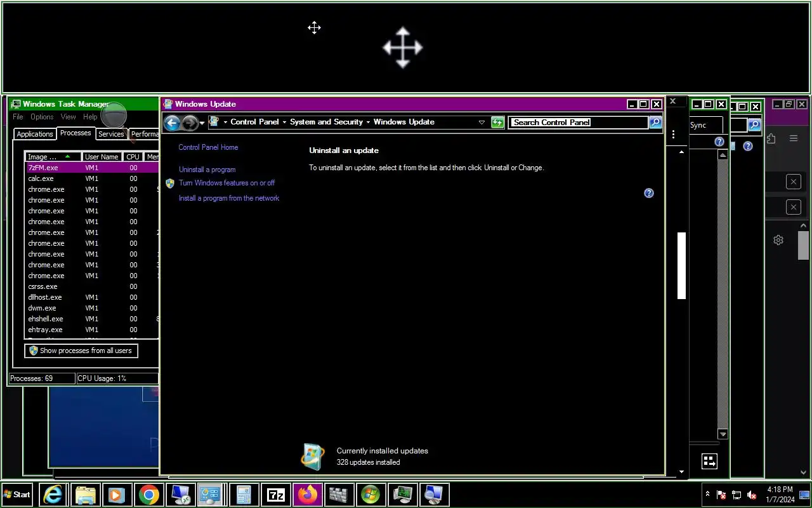Select the csrss.exe process row
The image size is (812, 508).
click(92, 286)
